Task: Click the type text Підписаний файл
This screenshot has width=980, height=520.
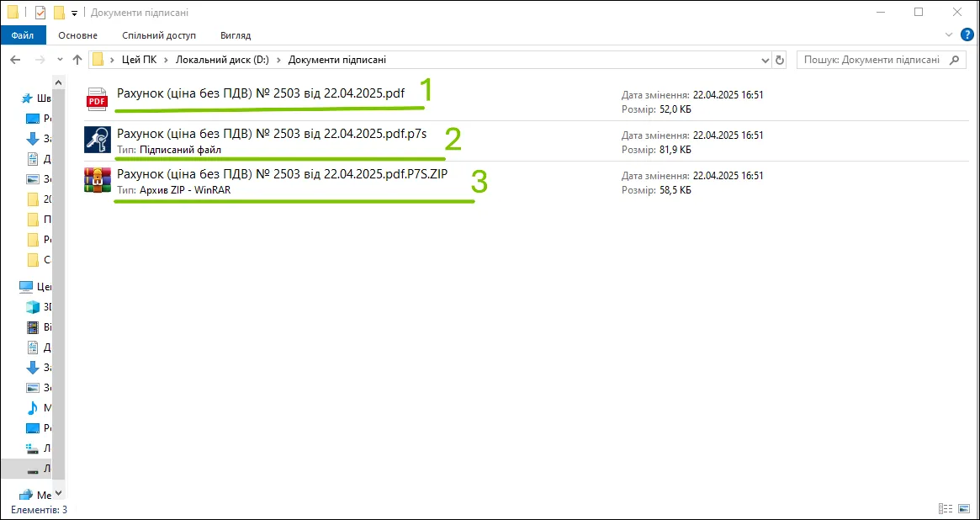Action: point(180,150)
